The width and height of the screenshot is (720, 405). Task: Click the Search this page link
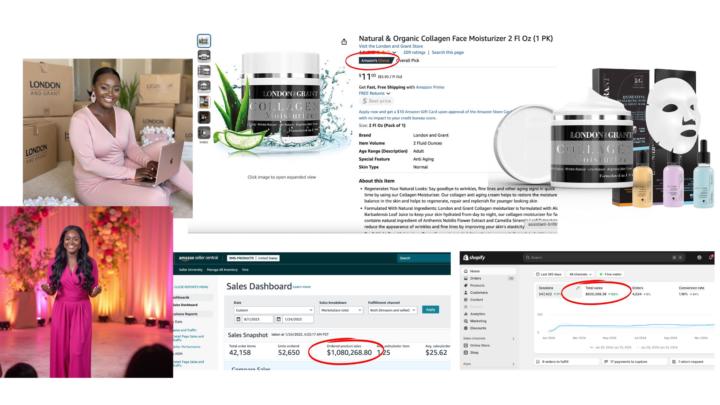tap(448, 53)
